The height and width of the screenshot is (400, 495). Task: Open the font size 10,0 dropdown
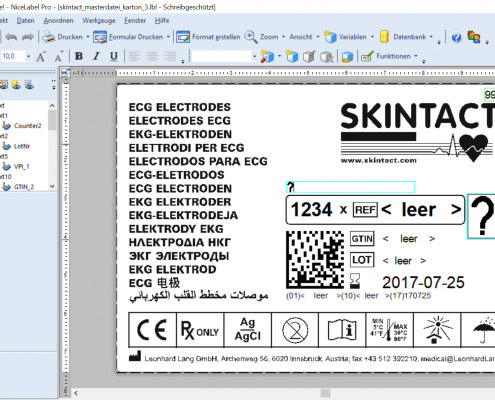28,56
